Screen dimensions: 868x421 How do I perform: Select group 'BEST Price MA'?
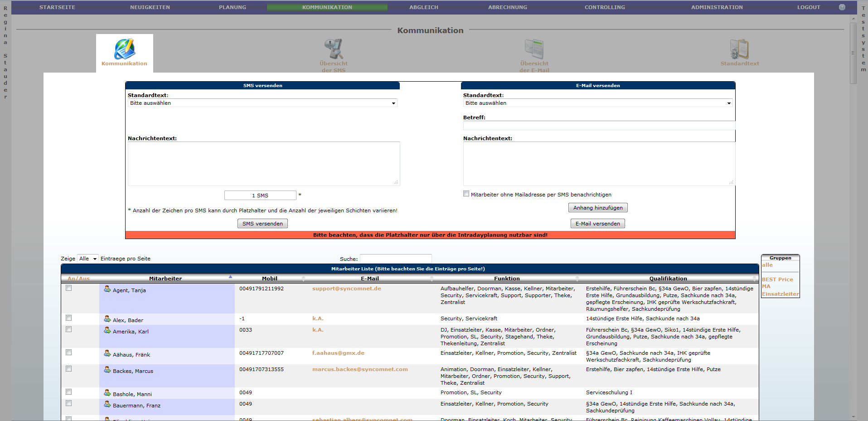(x=777, y=283)
